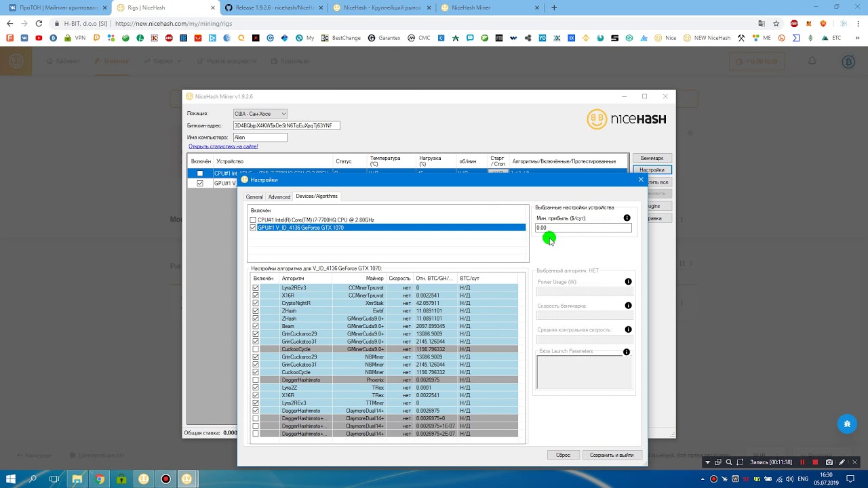Open a new browser tab with the plus
868x488 pixels.
pos(554,7)
